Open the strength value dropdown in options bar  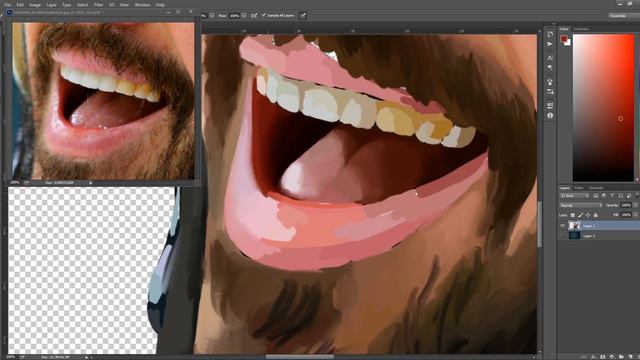click(x=244, y=16)
